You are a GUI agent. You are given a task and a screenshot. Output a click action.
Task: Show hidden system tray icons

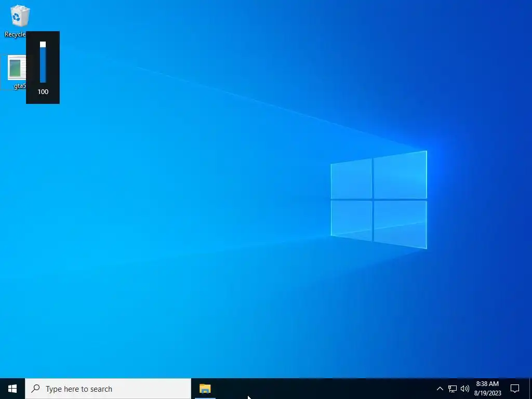point(440,389)
